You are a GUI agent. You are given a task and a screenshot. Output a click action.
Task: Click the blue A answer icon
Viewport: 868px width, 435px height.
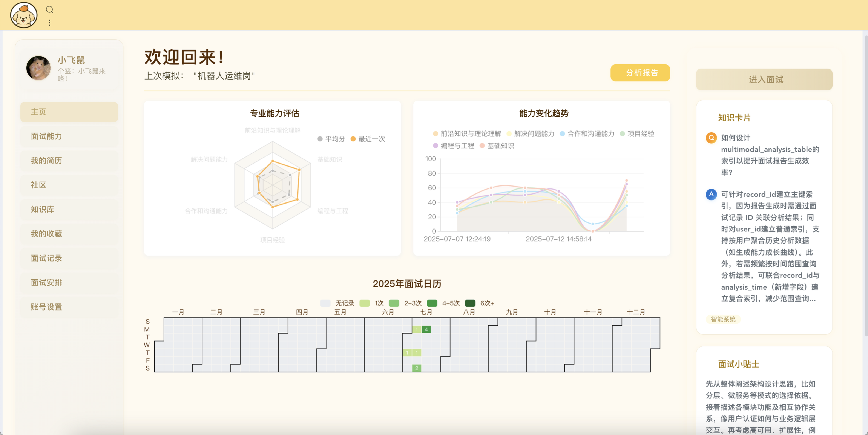[x=711, y=194]
